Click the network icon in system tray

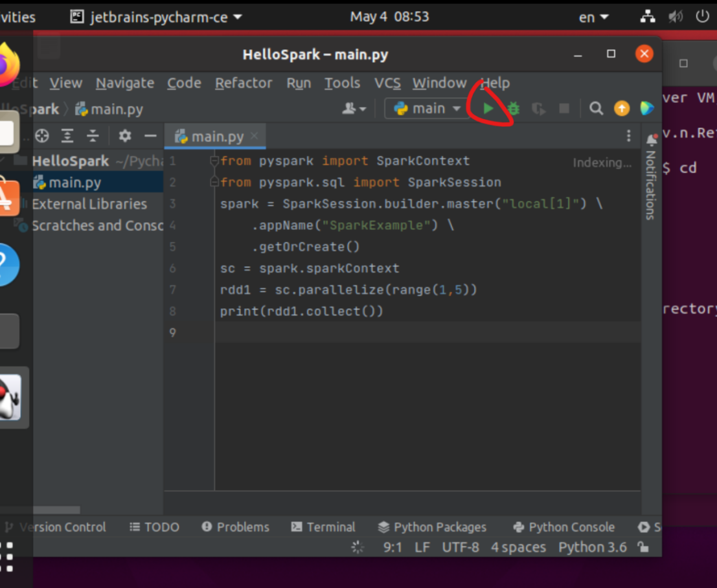[x=648, y=17]
